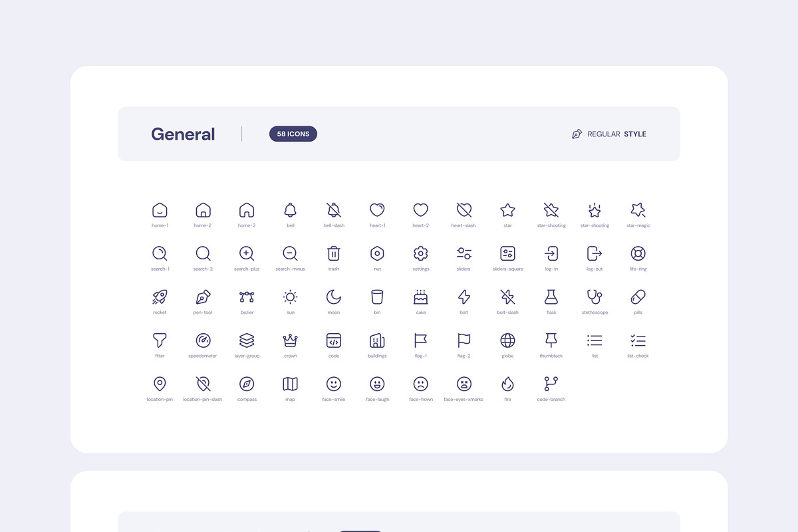Screen dimensions: 798x532
Task: Select the buildings icon
Action: (377, 340)
